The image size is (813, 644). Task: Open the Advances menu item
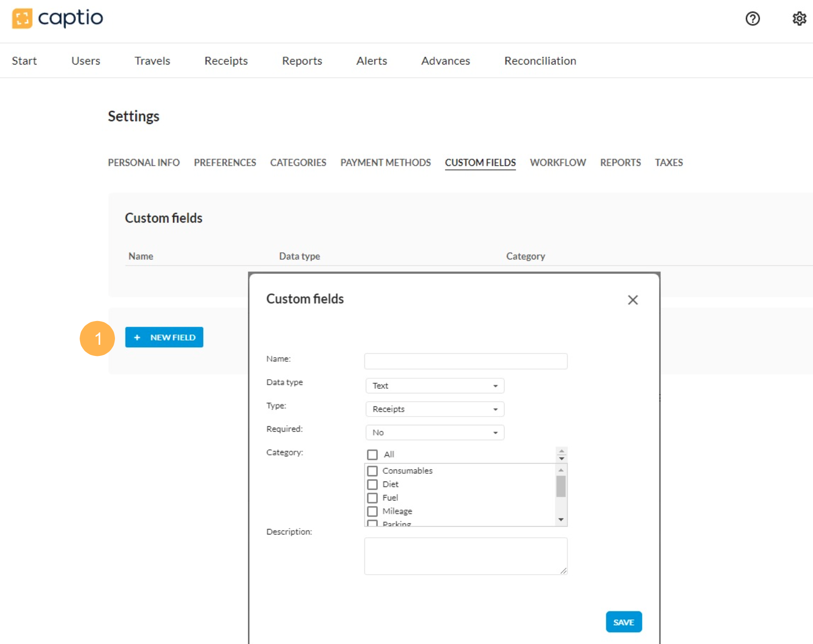coord(445,61)
